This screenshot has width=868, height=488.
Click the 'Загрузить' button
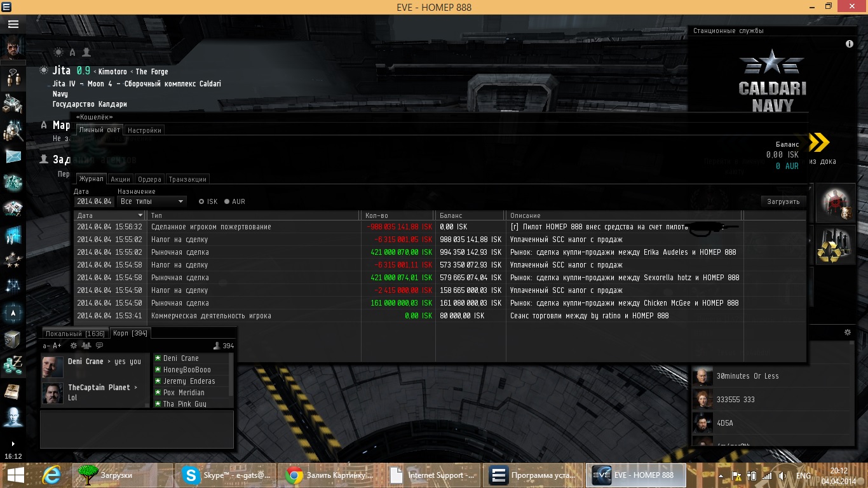tap(783, 201)
